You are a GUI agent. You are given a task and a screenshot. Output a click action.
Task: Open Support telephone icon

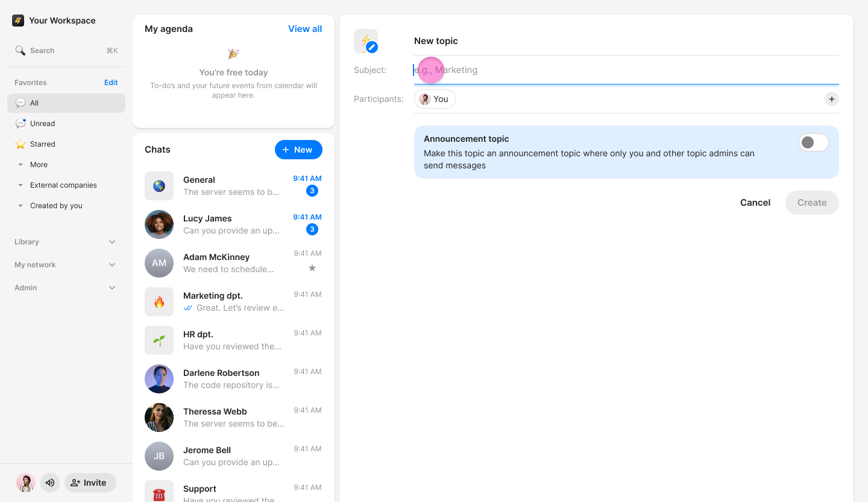coord(159,491)
